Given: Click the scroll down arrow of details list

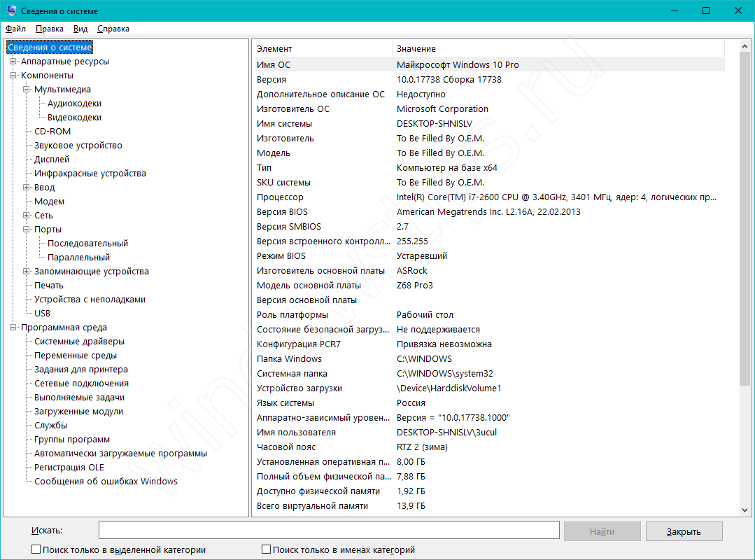Looking at the screenshot, I should coord(746,510).
